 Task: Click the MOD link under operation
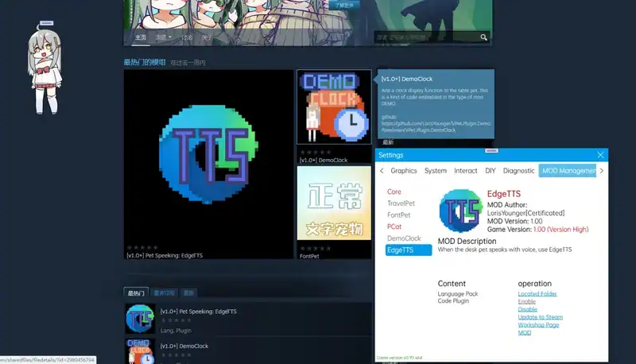pyautogui.click(x=524, y=332)
